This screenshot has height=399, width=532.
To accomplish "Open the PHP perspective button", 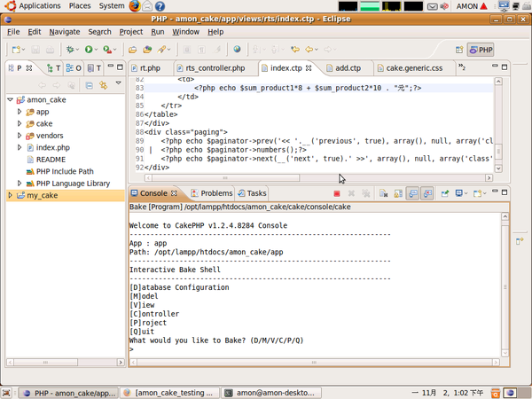I will pos(480,50).
